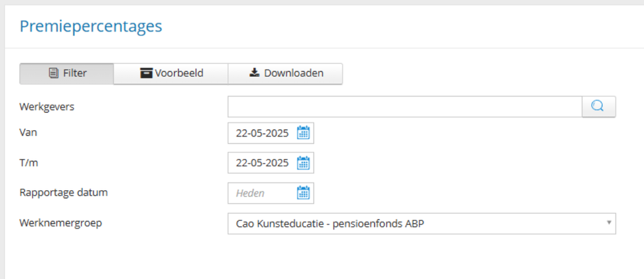Open the Cao Kunsteducatie selection box
Viewport: 644px width, 279px height.
click(413, 224)
